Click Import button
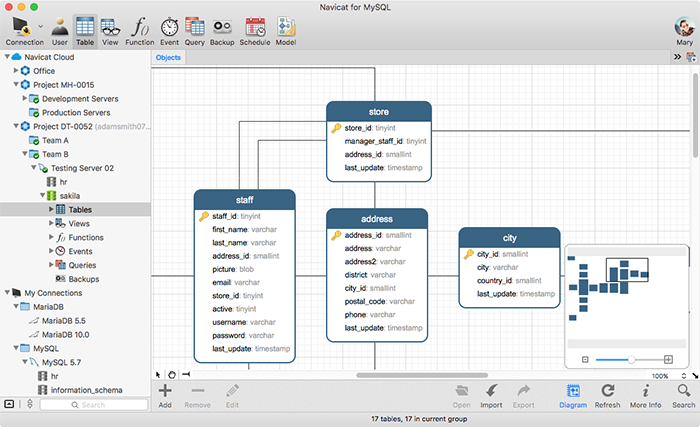The image size is (700, 427). (x=491, y=396)
